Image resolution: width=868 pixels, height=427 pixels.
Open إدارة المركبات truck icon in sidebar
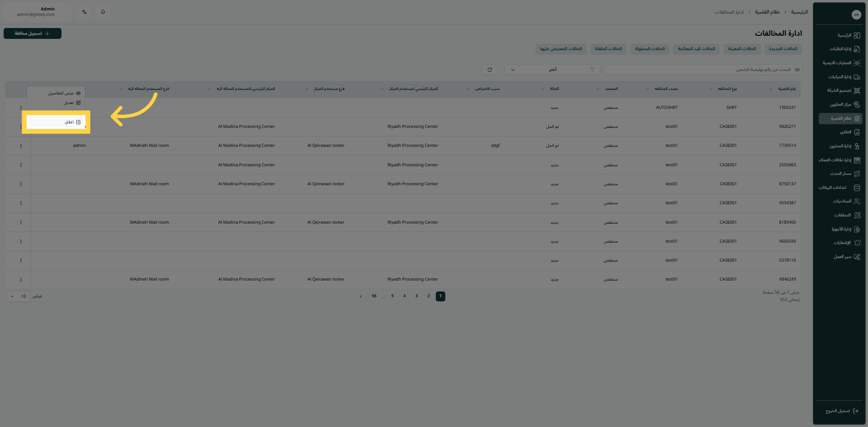pyautogui.click(x=857, y=77)
